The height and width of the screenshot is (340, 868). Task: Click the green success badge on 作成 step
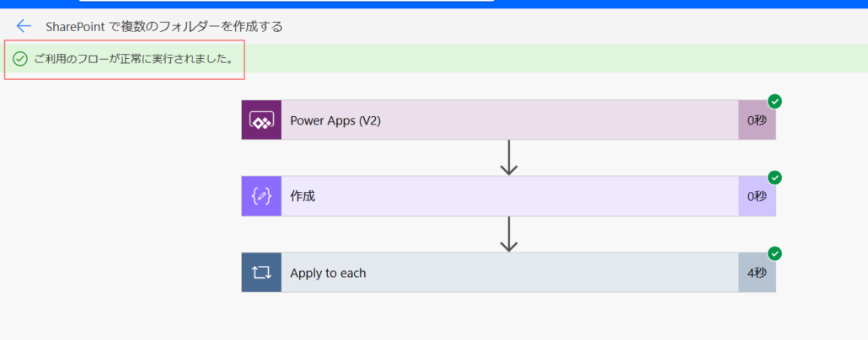774,178
